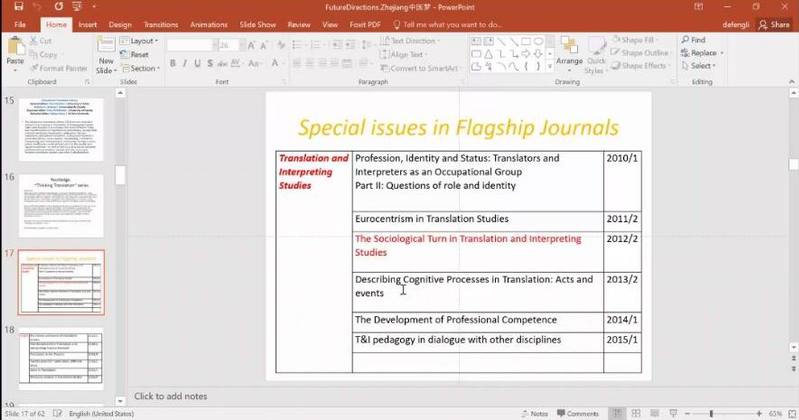The height and width of the screenshot is (420, 799).
Task: Click the New Slide icon
Action: click(106, 45)
